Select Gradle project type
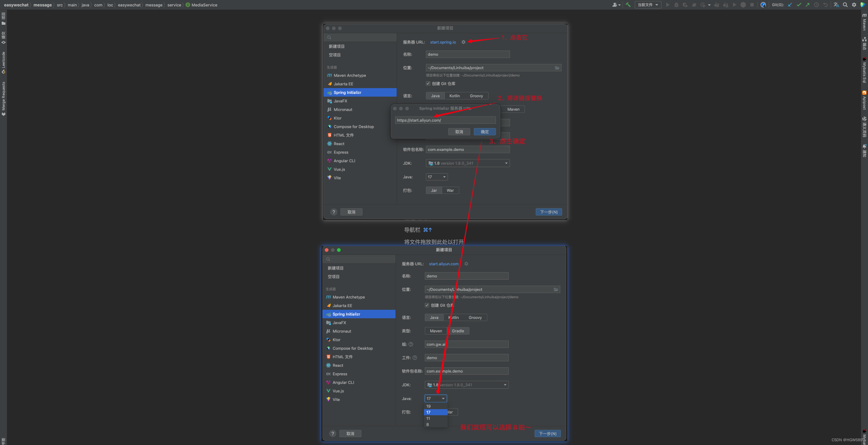 tap(458, 331)
